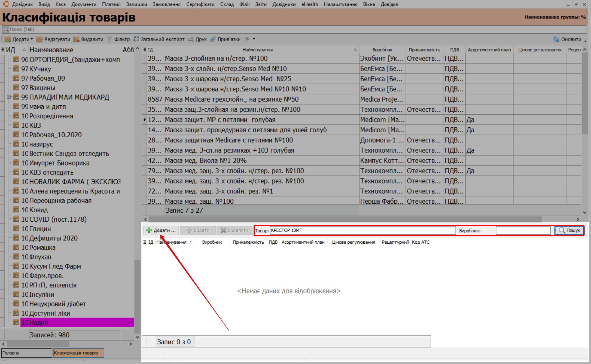Select the Надия group in tree
The height and width of the screenshot is (364, 591).
(x=38, y=323)
